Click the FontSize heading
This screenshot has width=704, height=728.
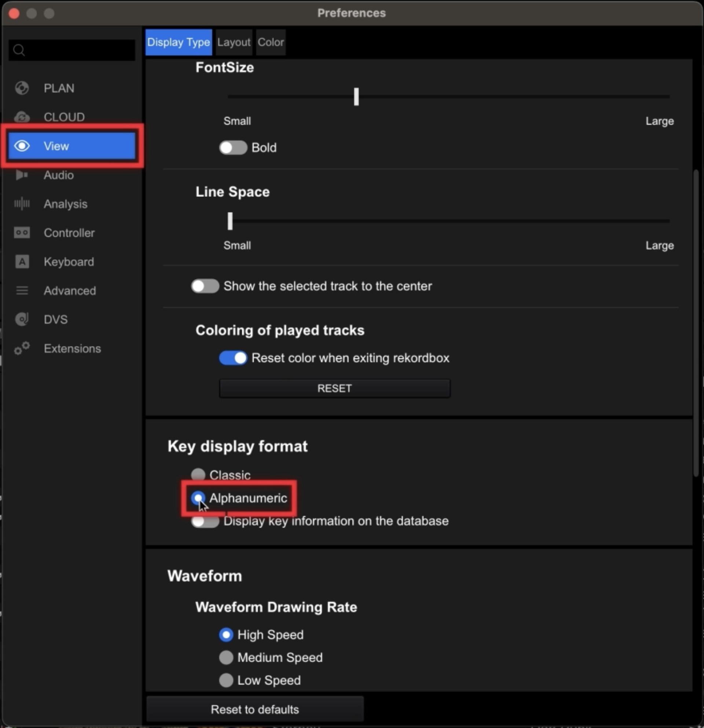[x=225, y=67]
